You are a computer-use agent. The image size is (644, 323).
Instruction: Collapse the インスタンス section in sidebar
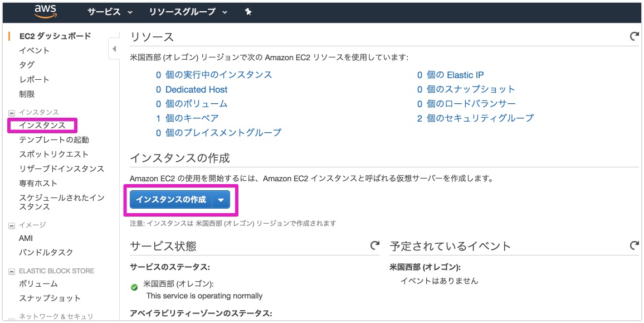click(12, 112)
